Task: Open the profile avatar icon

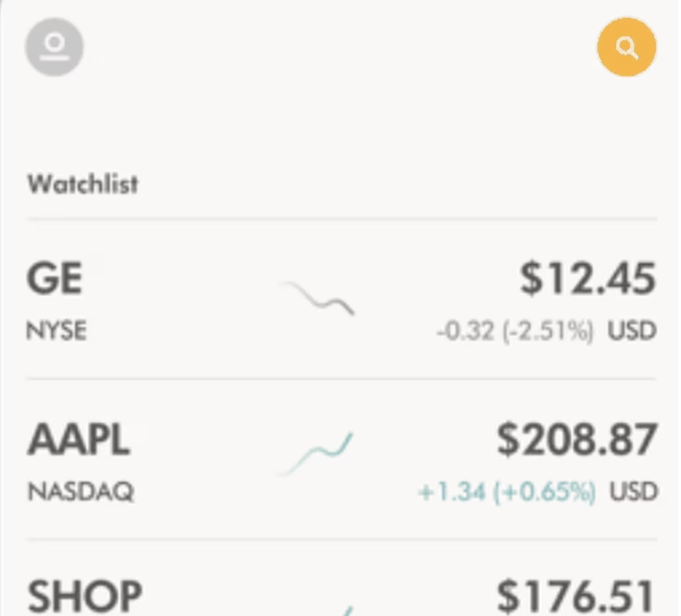Action: (x=54, y=47)
